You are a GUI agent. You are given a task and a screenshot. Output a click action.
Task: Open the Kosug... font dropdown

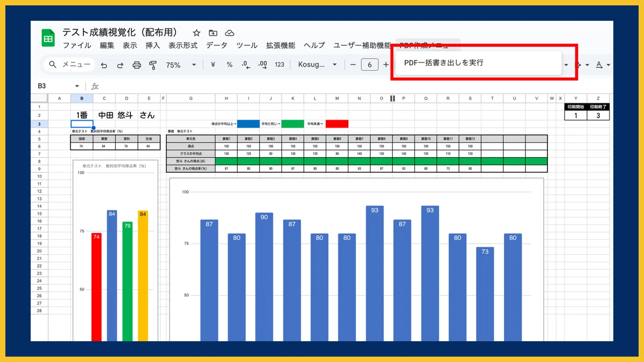[x=317, y=65]
